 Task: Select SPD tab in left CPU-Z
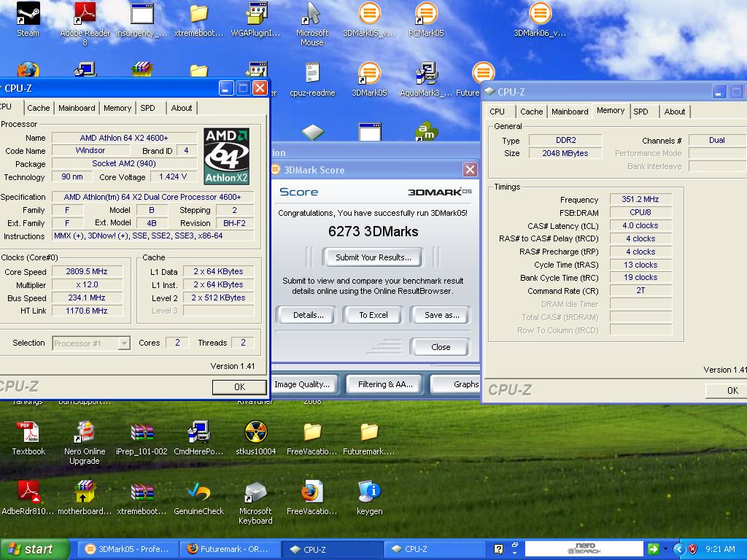[x=147, y=108]
